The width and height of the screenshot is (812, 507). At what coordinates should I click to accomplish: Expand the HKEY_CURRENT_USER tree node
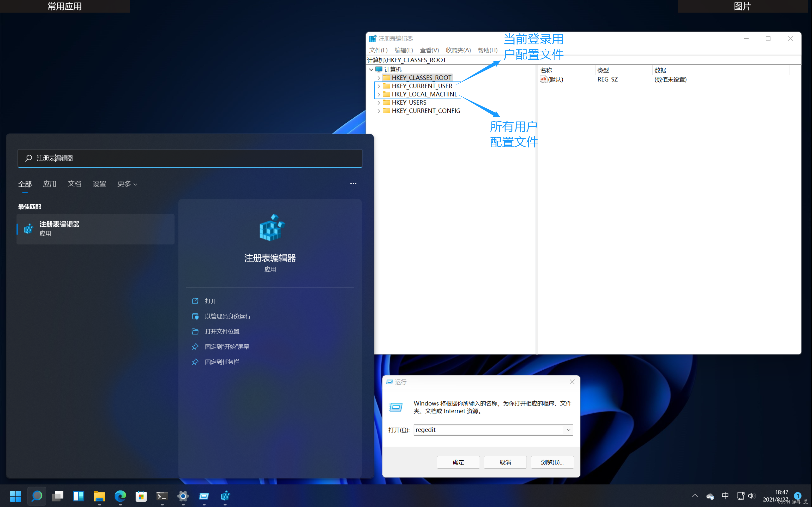pyautogui.click(x=379, y=86)
